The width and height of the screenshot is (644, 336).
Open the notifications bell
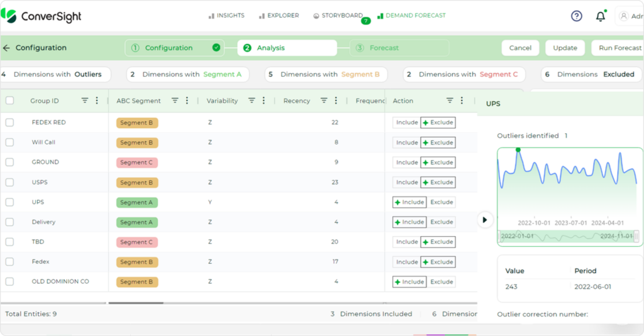coord(601,16)
